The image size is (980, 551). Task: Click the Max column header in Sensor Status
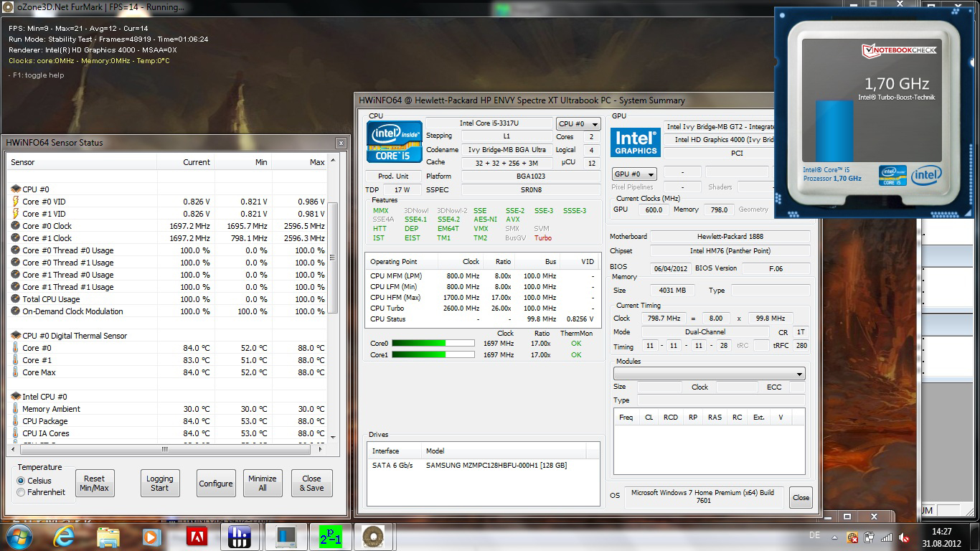pyautogui.click(x=300, y=162)
